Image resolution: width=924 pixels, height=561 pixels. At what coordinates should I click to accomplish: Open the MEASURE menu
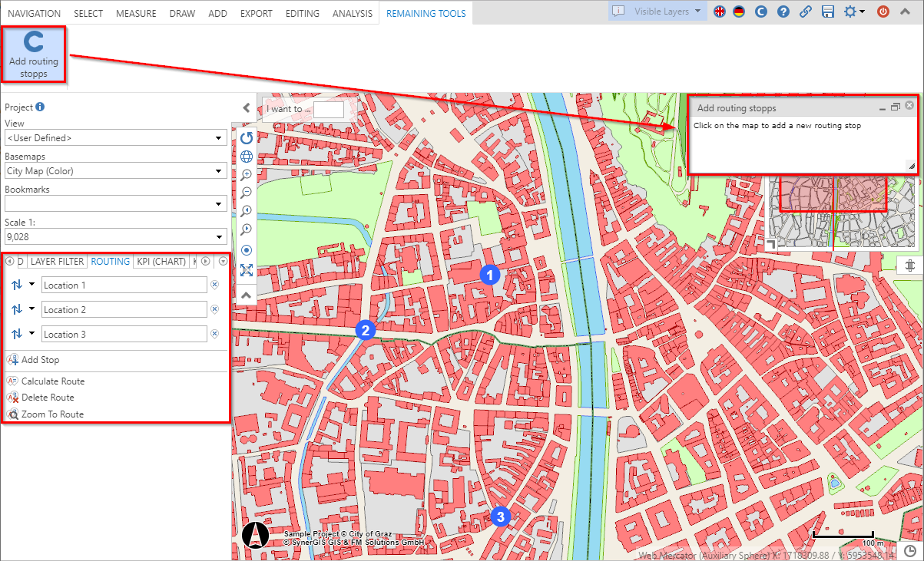(136, 12)
